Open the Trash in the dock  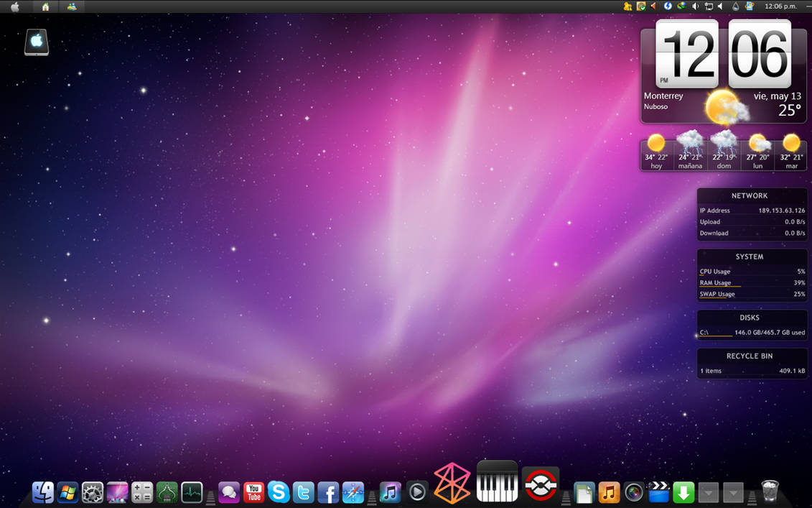[x=770, y=491]
